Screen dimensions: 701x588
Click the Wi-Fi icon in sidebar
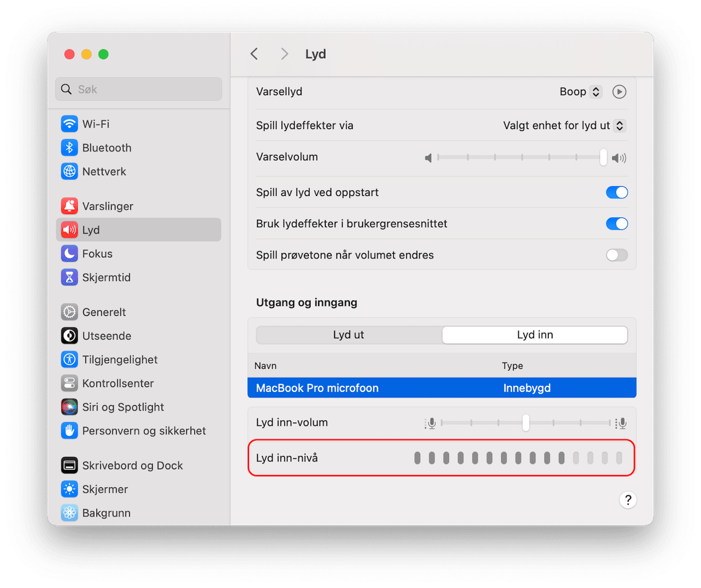(69, 124)
